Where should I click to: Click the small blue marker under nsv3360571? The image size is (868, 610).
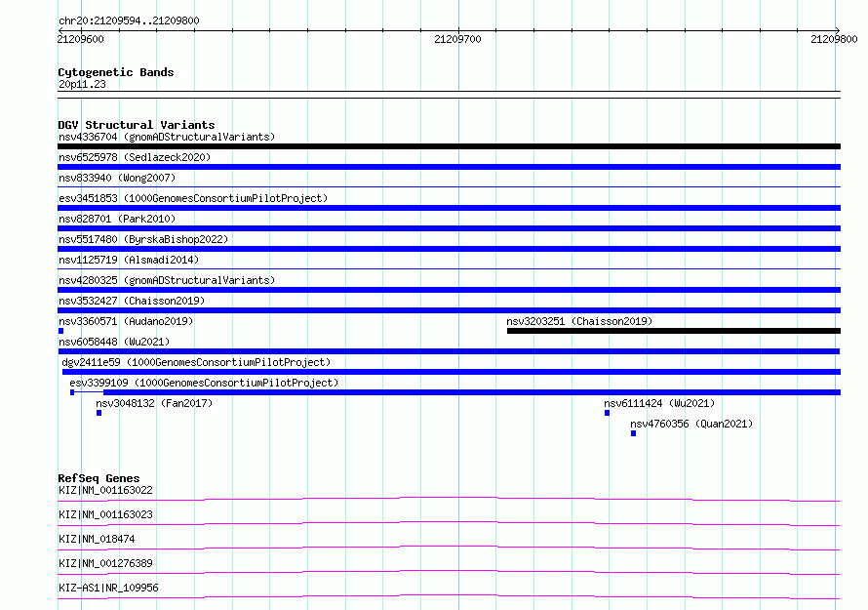[x=60, y=331]
